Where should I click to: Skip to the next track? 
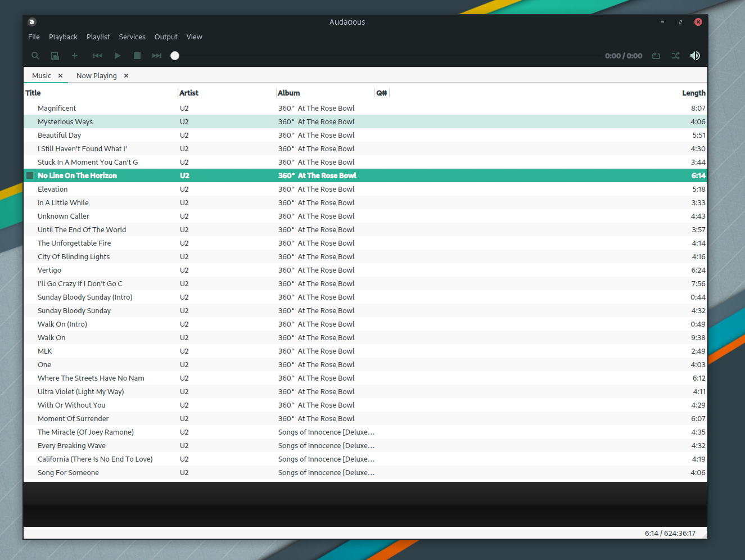157,56
